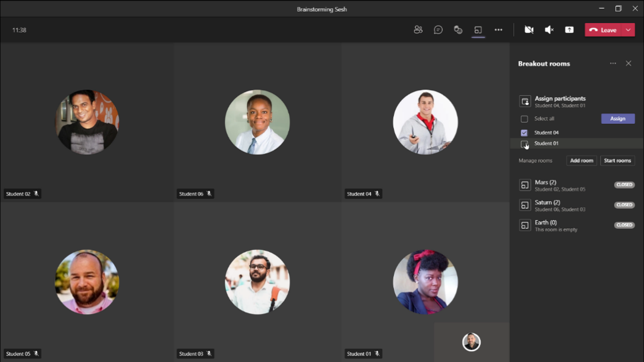This screenshot has height=362, width=644.
Task: Open the Breakout rooms options menu
Action: (613, 63)
